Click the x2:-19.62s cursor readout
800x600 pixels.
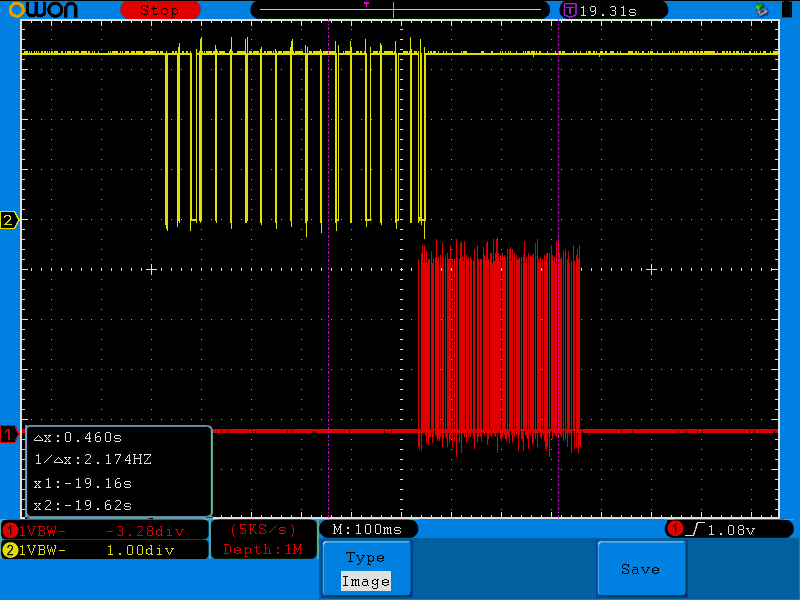click(x=83, y=505)
